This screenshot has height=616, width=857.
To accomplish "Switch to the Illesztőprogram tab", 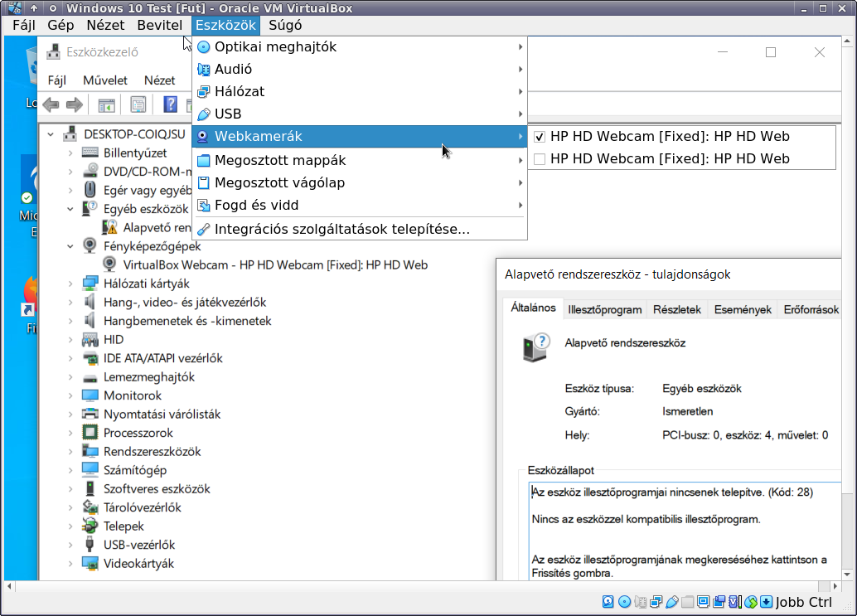I will click(604, 310).
